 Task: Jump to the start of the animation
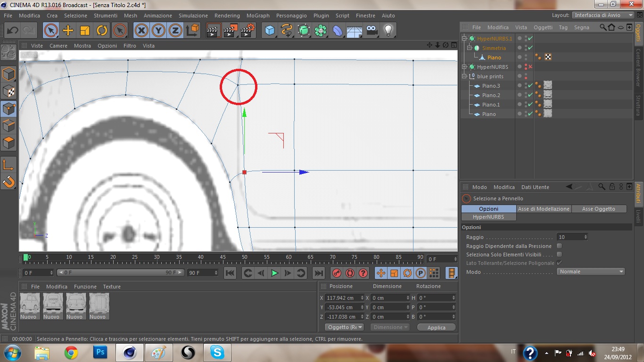230,273
